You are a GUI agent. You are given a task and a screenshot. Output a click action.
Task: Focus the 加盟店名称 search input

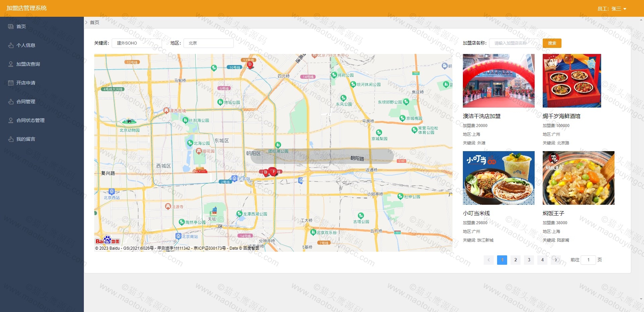(514, 43)
